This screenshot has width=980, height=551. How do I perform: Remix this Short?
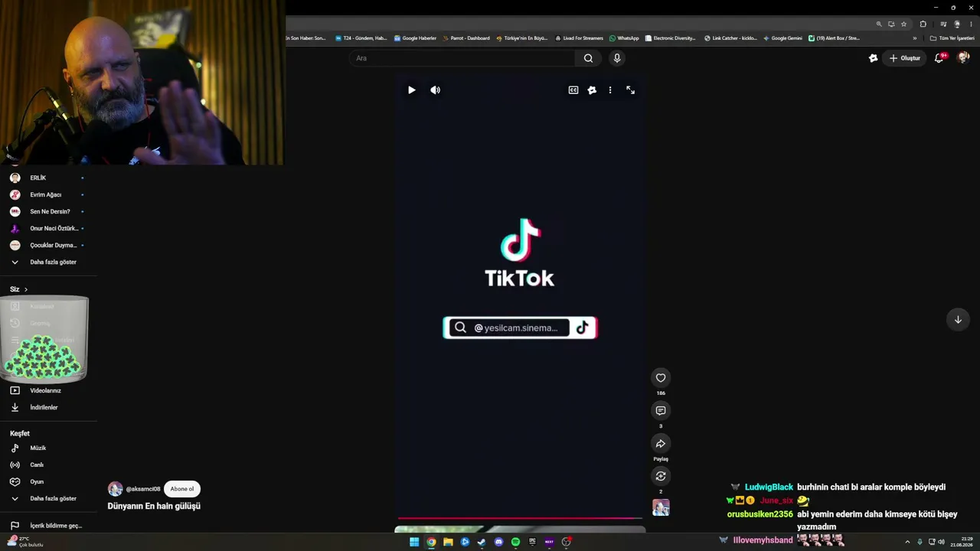(x=661, y=476)
